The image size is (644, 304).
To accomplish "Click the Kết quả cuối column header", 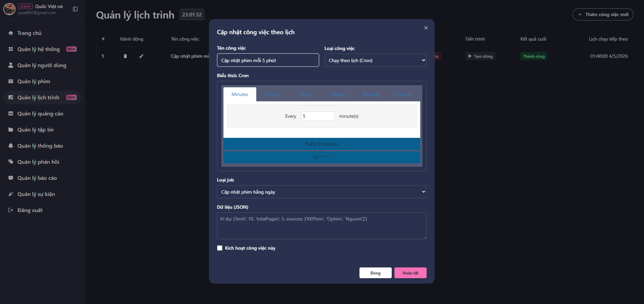I will point(533,39).
